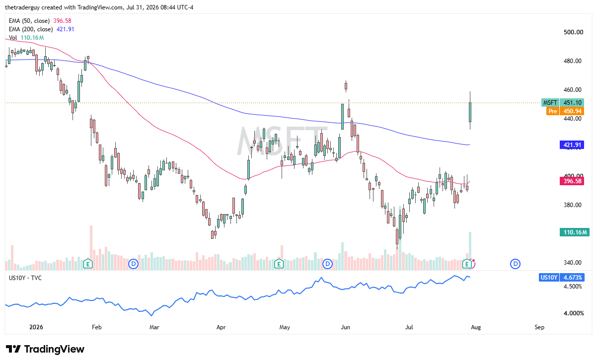597x364 pixels.
Task: Open the late-May dividend D marker
Action: (x=327, y=264)
